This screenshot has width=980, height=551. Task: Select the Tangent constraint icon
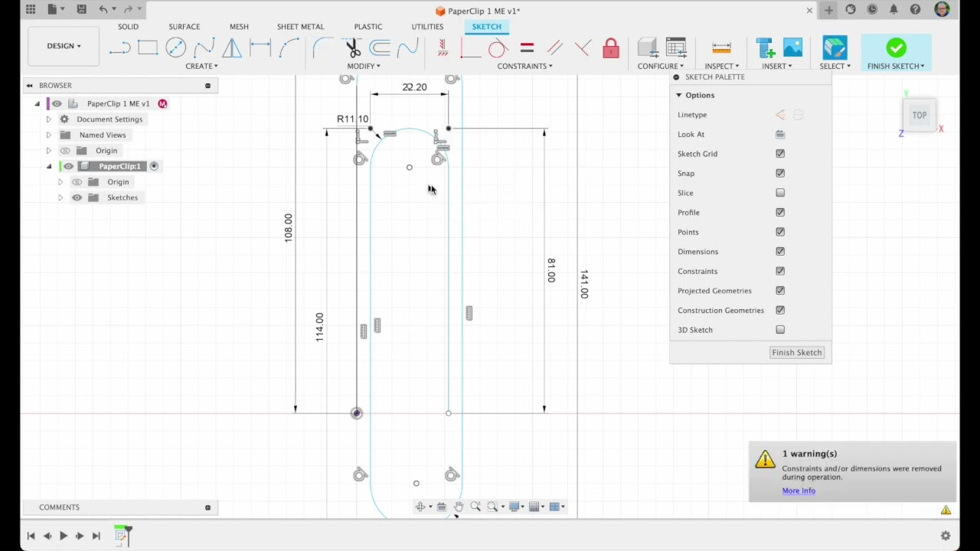[x=498, y=49]
